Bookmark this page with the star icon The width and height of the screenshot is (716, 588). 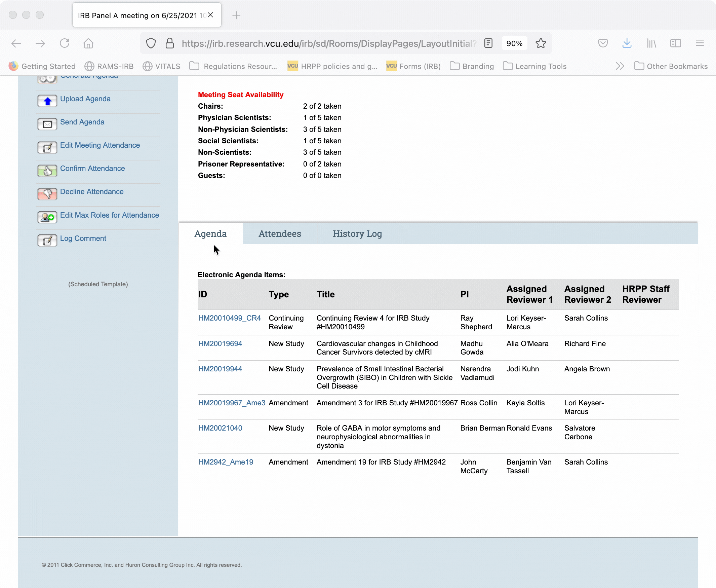[x=541, y=43]
